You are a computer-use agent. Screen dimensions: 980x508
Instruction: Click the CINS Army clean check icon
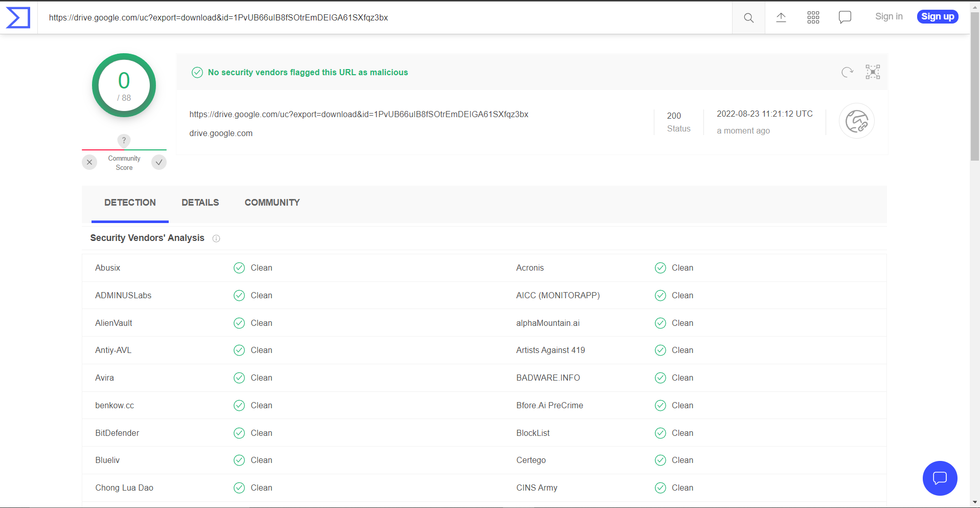click(660, 488)
